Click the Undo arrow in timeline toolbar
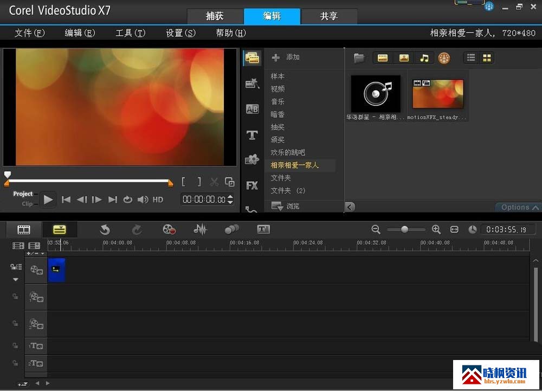Image resolution: width=542 pixels, height=392 pixels. 105,229
